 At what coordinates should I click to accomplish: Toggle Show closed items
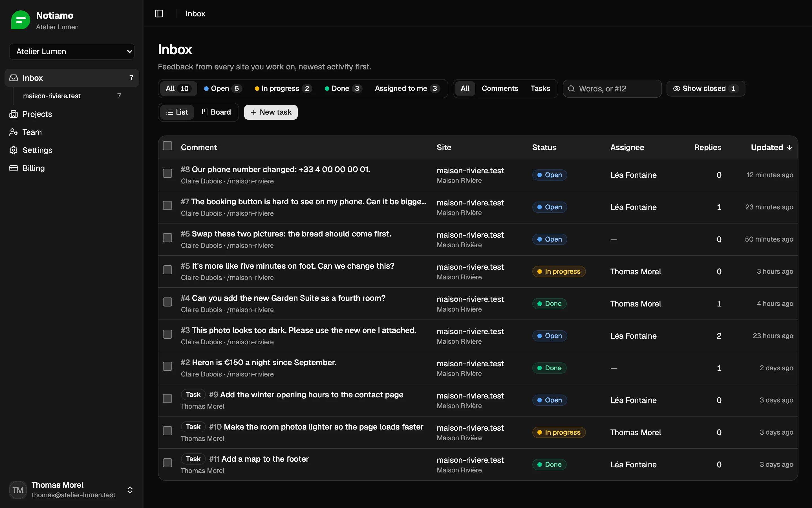pos(706,89)
